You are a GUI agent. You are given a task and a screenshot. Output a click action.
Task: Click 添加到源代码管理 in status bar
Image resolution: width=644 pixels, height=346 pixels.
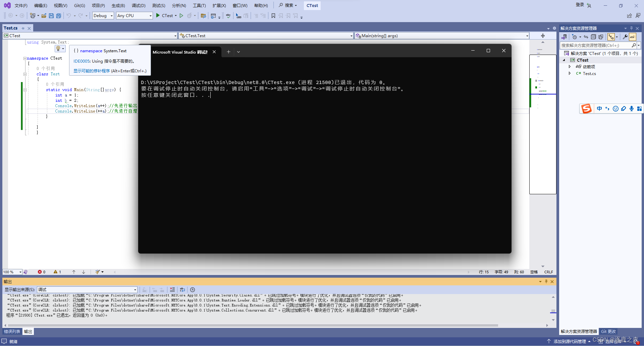pyautogui.click(x=570, y=341)
